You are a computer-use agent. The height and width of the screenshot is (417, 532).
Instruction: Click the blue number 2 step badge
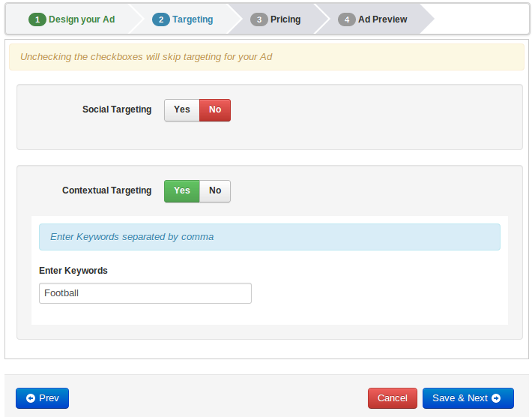(x=160, y=19)
